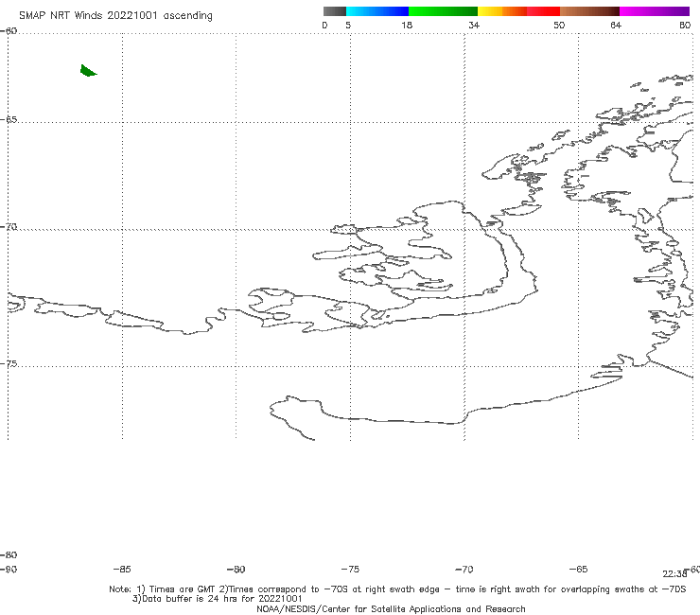Click the color bar scale value 64
700x615 pixels.
tap(616, 25)
